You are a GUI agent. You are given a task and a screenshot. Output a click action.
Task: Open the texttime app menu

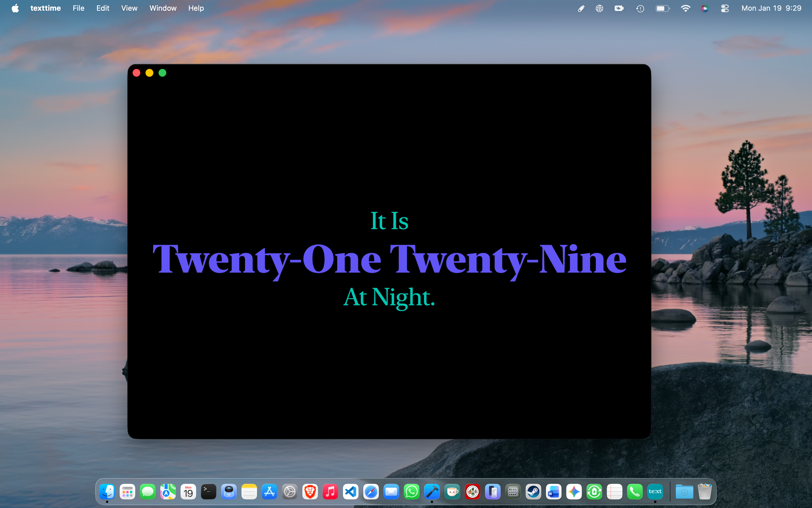click(46, 8)
